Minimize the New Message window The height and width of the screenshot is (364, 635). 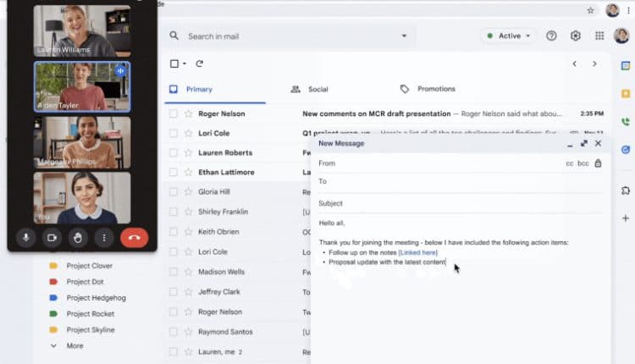click(x=570, y=145)
